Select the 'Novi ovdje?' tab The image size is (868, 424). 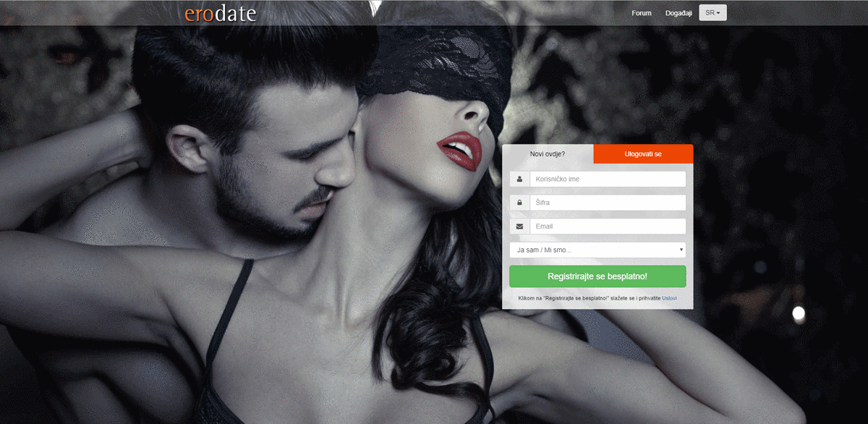[x=548, y=153]
